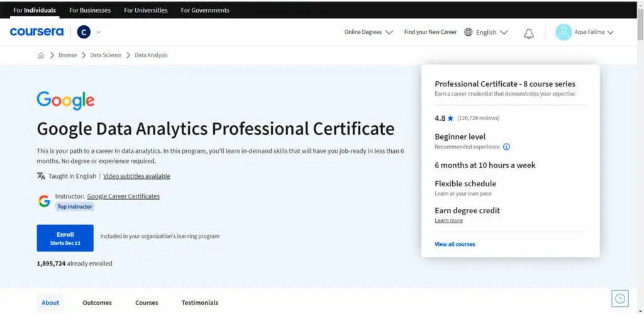The width and height of the screenshot is (644, 314).
Task: Click Professional Certificate - 8 course series heading
Action: pos(505,84)
